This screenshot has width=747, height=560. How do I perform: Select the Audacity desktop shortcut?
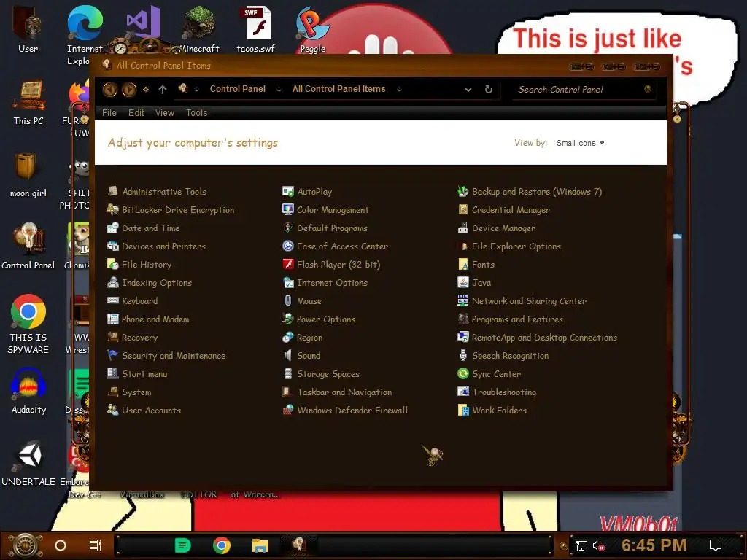tap(28, 392)
